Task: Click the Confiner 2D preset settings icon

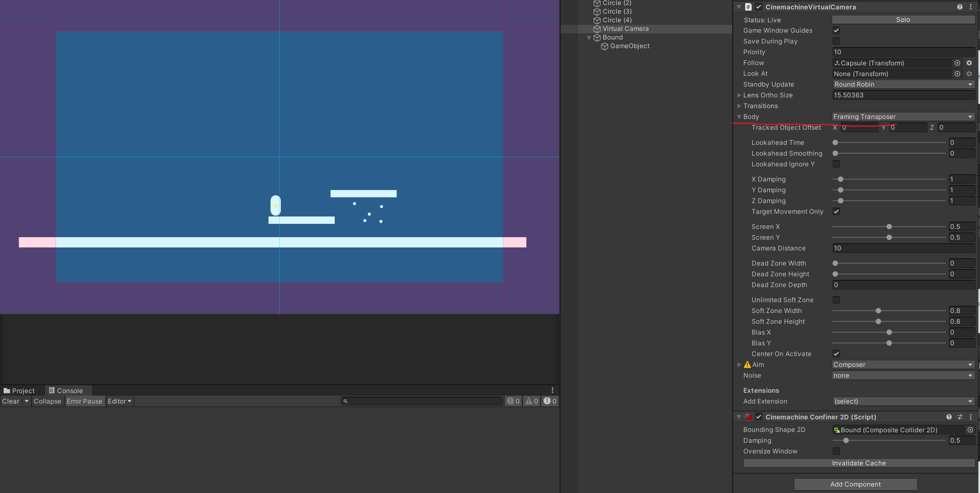Action: [960, 417]
